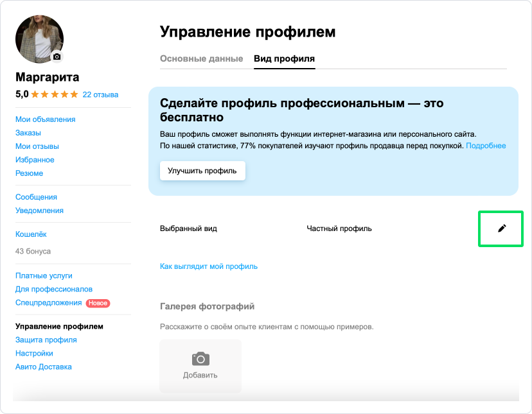The height and width of the screenshot is (414, 532).
Task: Switch to the Основные данные tab
Action: (202, 58)
